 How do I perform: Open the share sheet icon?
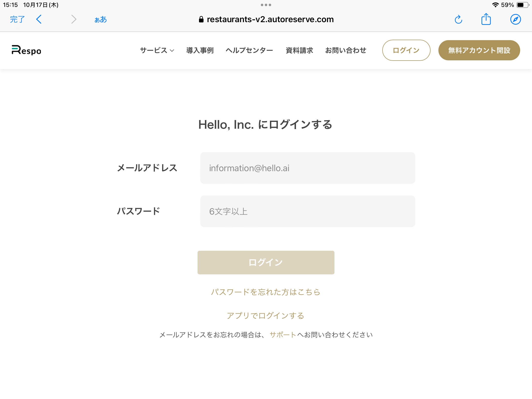[x=486, y=19]
